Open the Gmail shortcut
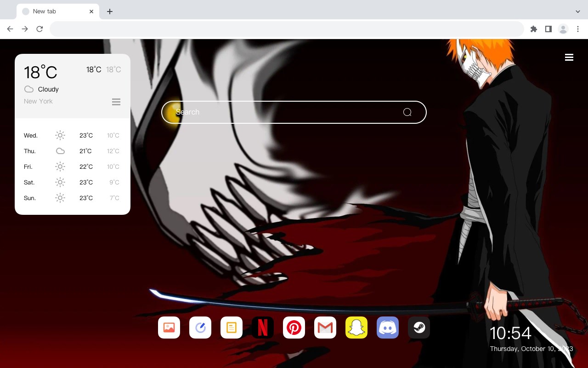588x368 pixels. [x=325, y=328]
